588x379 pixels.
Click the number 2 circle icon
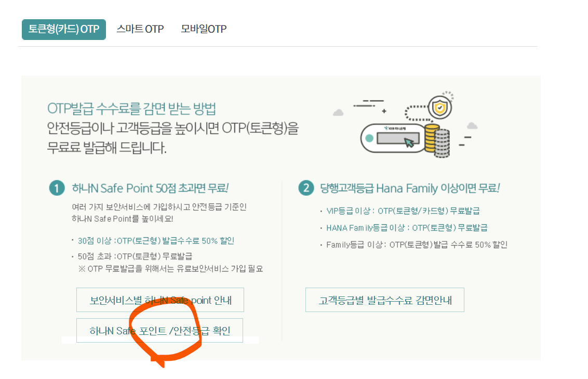(306, 188)
